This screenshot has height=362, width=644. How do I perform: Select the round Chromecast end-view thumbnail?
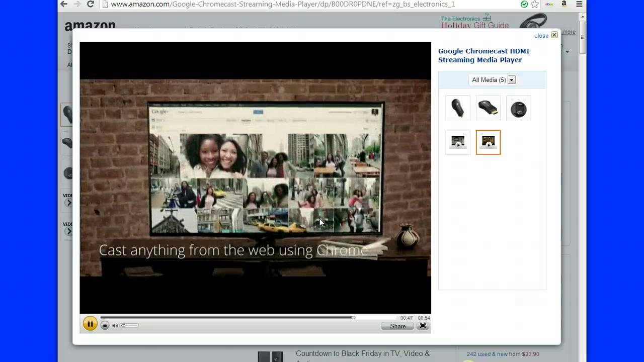pyautogui.click(x=519, y=108)
